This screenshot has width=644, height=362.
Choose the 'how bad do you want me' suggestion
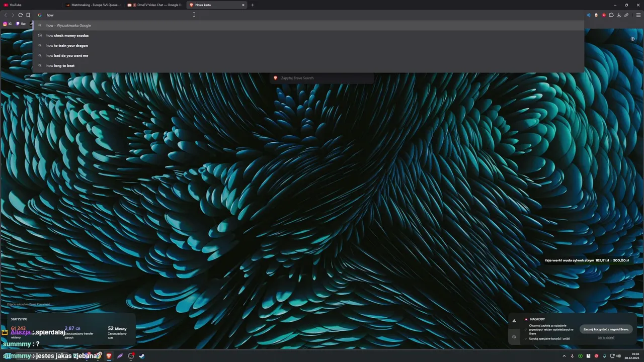tap(308, 55)
